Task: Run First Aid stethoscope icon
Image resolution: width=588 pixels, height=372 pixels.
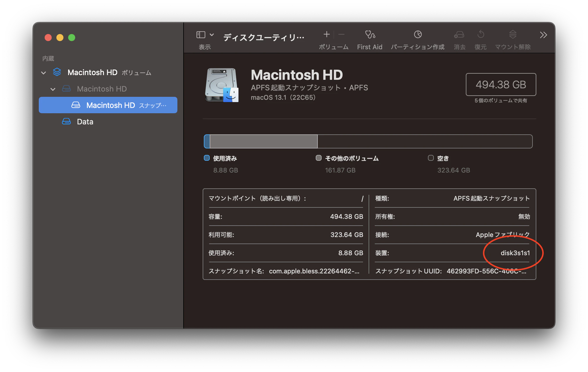Action: [x=370, y=35]
